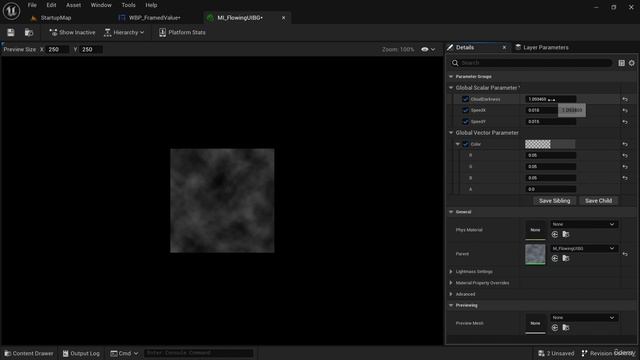Click the Browse to asset icon in the toolbar
Viewport: 640px width, 360px height.
point(29,32)
